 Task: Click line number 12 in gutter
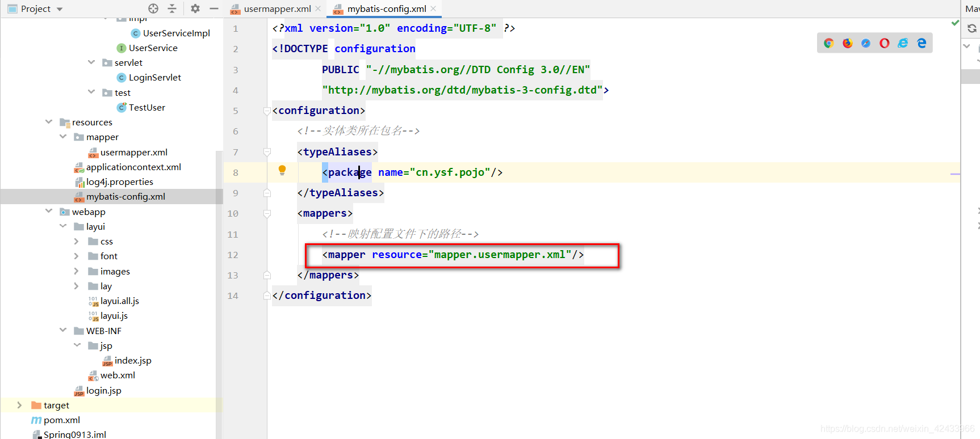coord(233,255)
